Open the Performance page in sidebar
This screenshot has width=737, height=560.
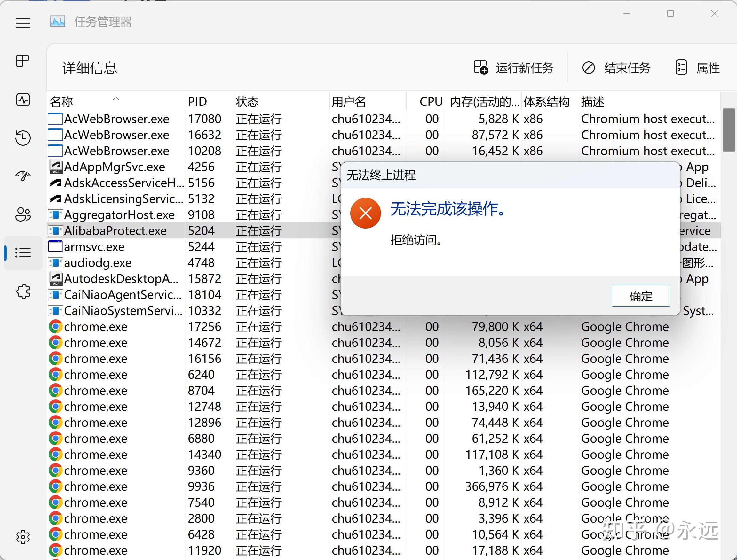[23, 100]
